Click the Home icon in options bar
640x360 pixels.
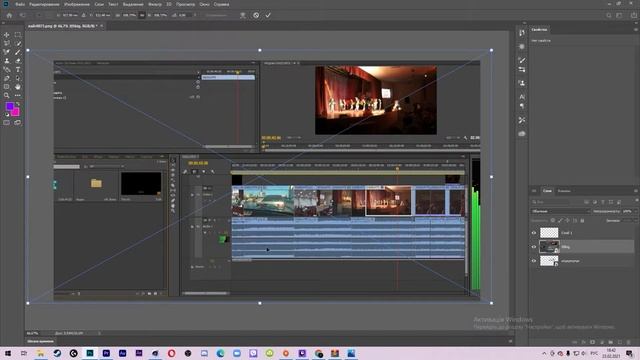9,15
